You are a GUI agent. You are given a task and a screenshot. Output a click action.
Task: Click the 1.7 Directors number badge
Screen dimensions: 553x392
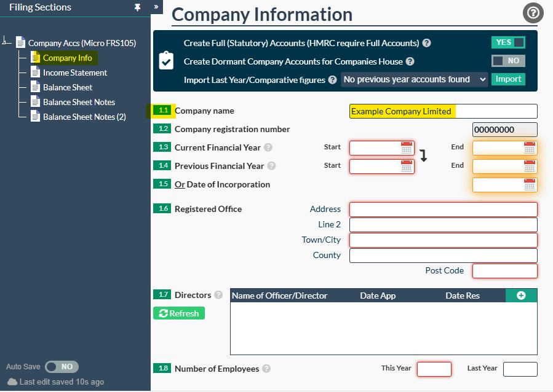(162, 294)
